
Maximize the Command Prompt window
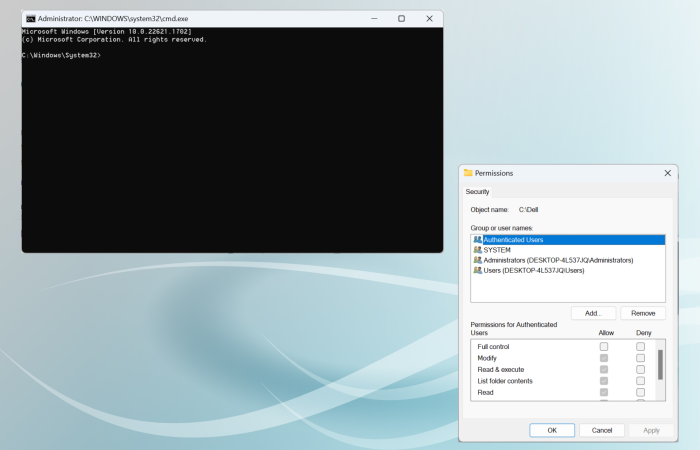coord(401,19)
